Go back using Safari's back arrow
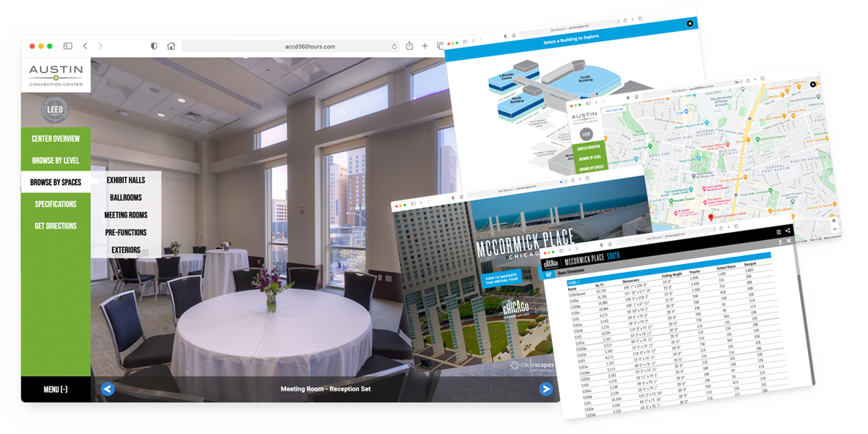Image resolution: width=868 pixels, height=434 pixels. (x=85, y=46)
